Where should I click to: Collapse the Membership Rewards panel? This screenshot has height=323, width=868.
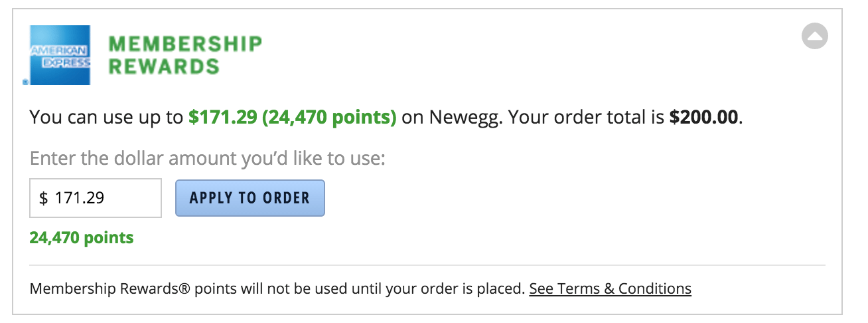[x=814, y=36]
